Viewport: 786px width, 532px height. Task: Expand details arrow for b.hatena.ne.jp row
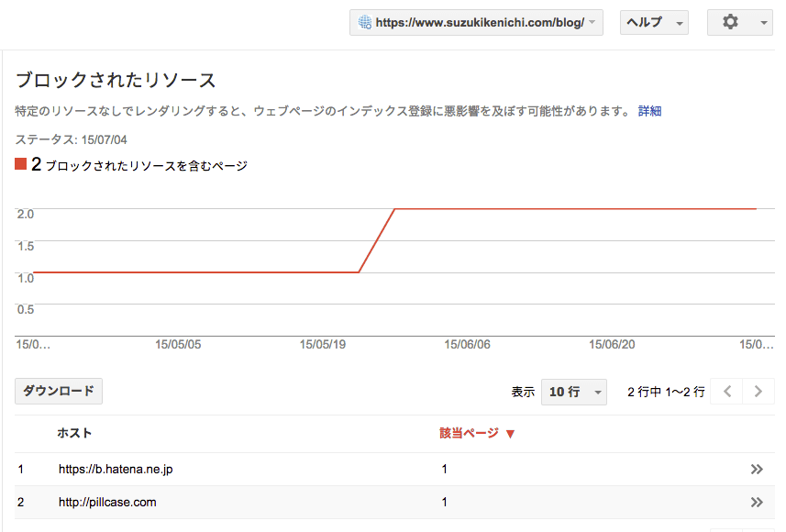coord(757,469)
